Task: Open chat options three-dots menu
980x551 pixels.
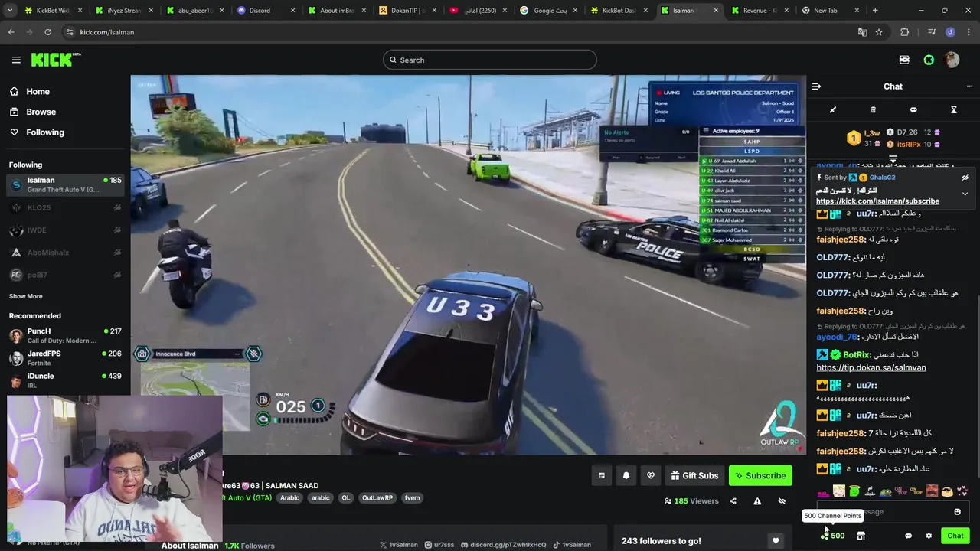Action: pyautogui.click(x=969, y=86)
